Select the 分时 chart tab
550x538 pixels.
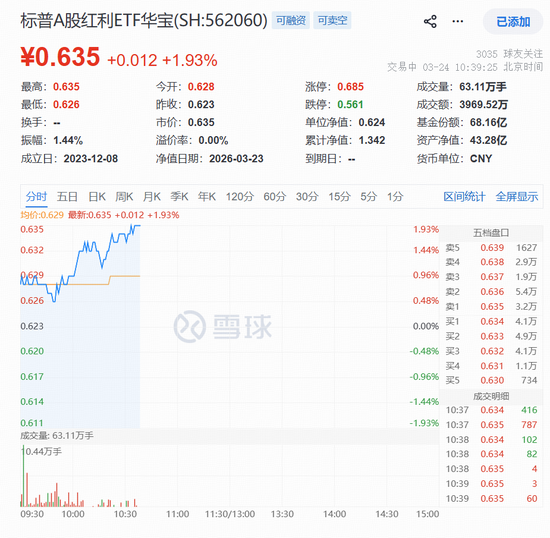click(x=36, y=196)
